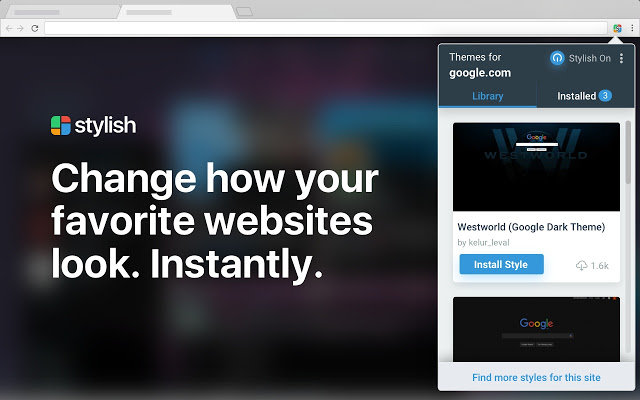Screen dimensions: 640x400
Task: Switch to the Installed tab
Action: pos(585,96)
